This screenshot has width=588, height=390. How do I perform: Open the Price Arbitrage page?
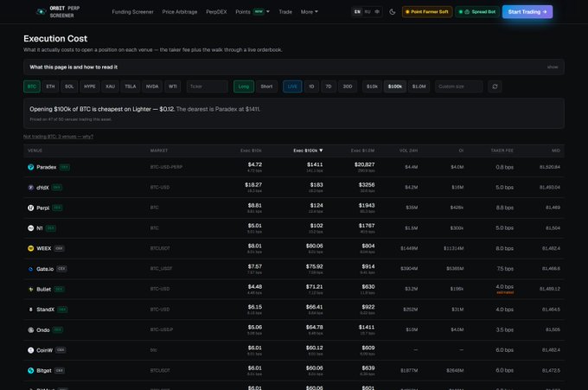point(180,11)
